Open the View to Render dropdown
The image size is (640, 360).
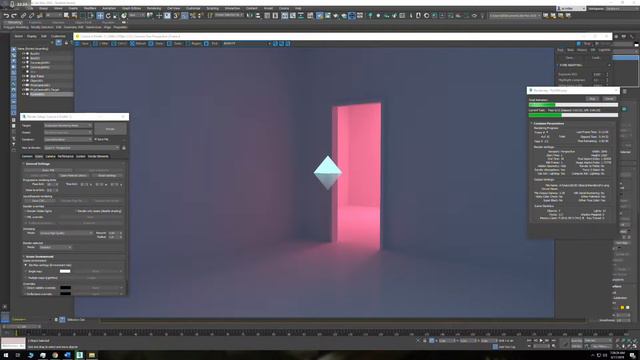pyautogui.click(x=82, y=148)
